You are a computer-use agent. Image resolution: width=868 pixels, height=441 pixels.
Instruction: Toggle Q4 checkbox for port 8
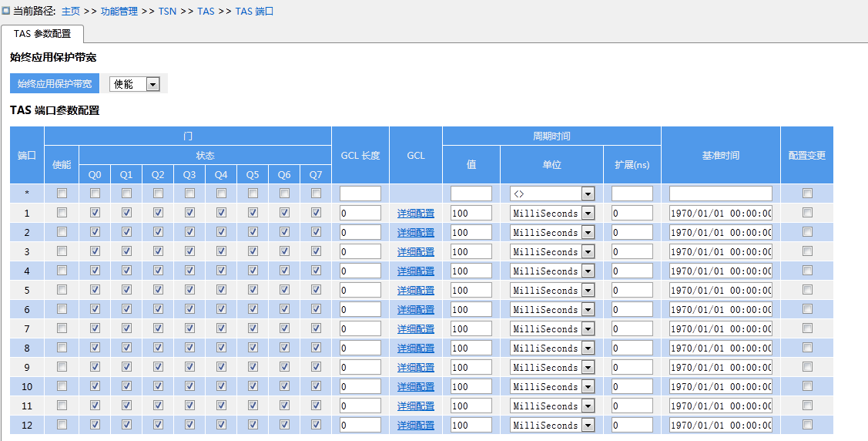click(x=221, y=348)
